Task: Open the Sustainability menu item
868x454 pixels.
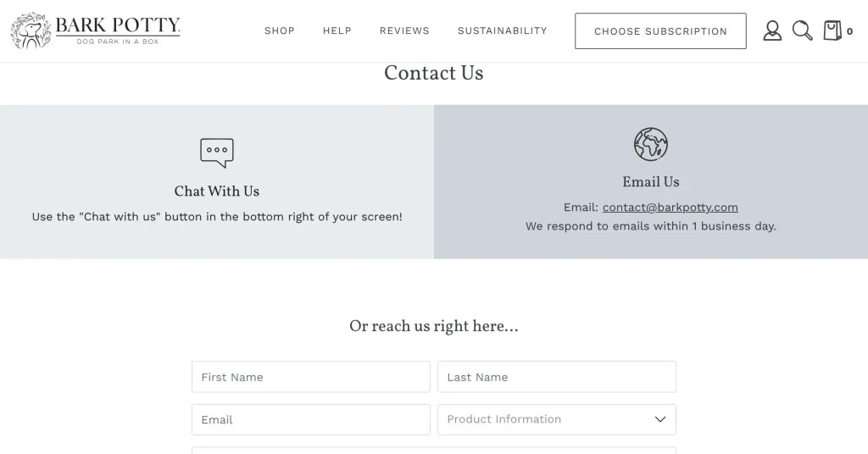Action: coord(503,30)
